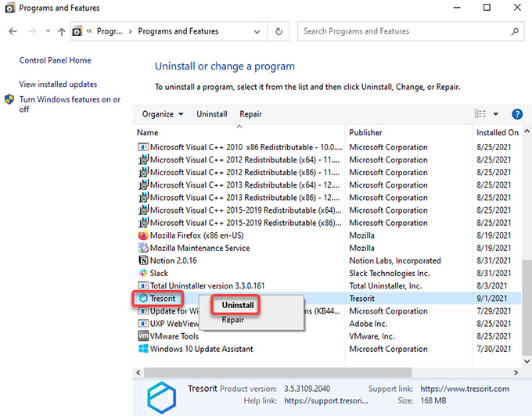
Task: Open Turn Windows features on or off
Action: tap(70, 104)
